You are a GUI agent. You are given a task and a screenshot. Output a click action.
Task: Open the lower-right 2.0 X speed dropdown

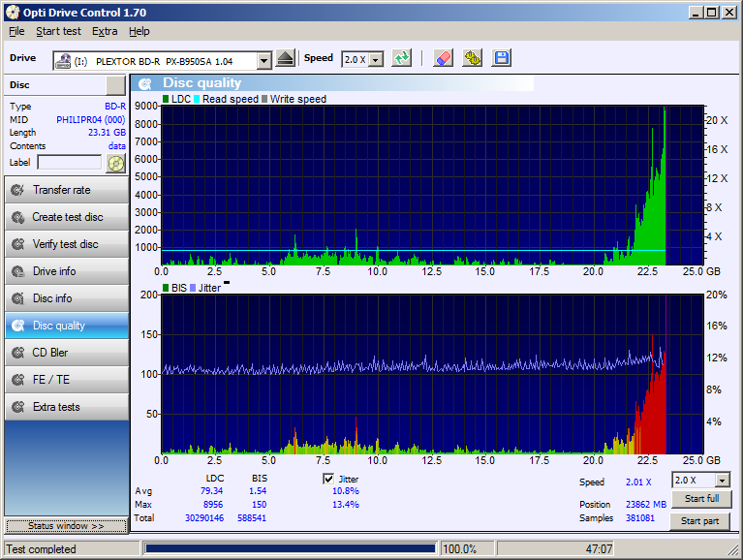coord(722,481)
